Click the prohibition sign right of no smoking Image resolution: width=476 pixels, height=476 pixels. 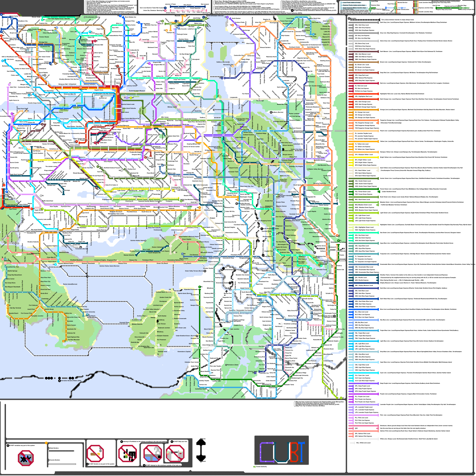[127, 454]
